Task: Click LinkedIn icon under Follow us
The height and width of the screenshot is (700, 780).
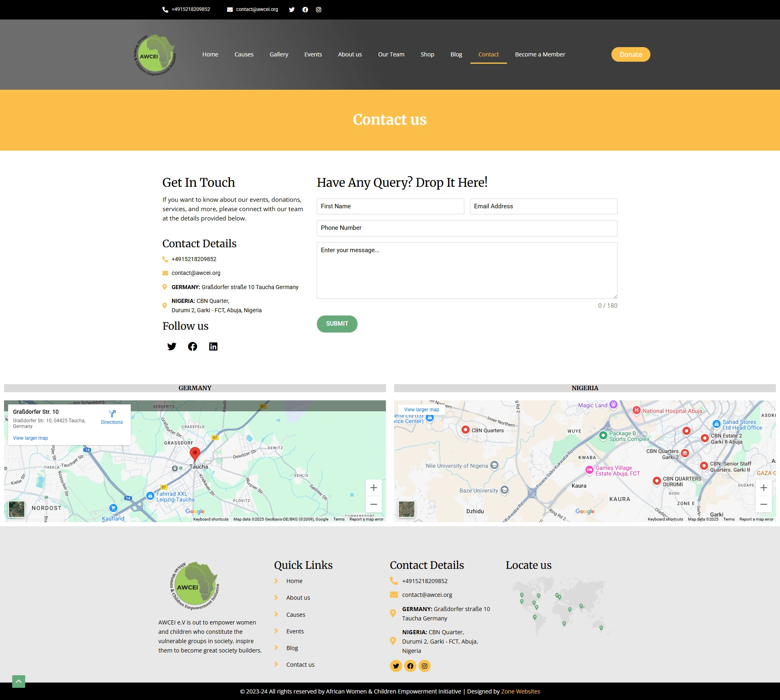Action: [213, 346]
